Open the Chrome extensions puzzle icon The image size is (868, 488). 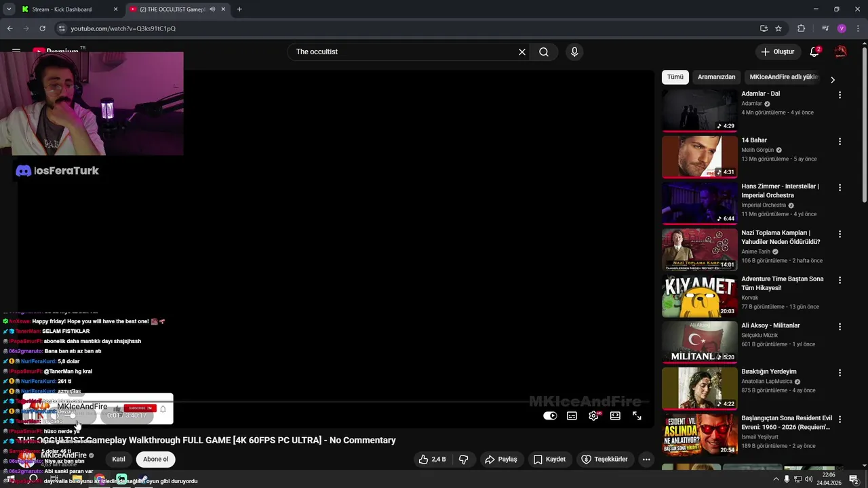(801, 28)
